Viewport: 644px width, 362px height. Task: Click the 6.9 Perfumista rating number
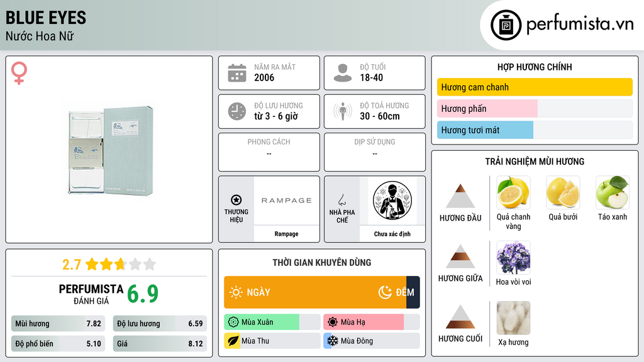143,294
